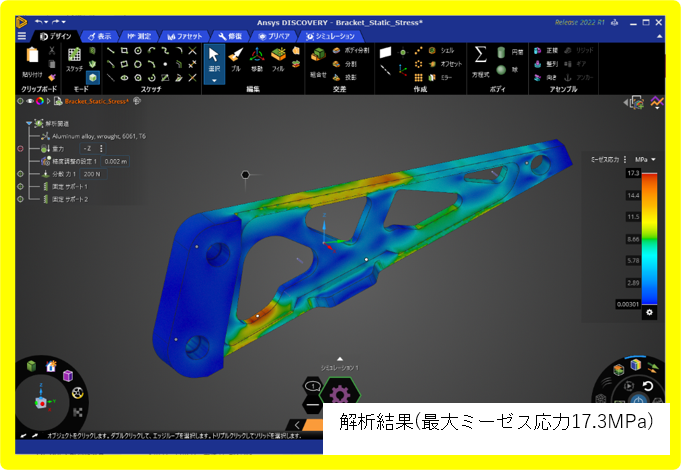
Task: Open the 測定 ribbon tab
Action: point(139,36)
